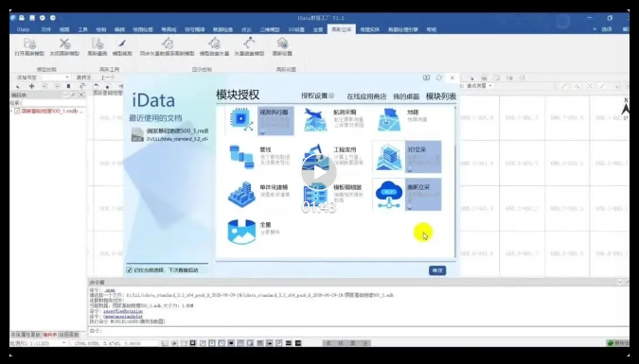The height and width of the screenshot is (364, 639).
Task: Open recent document 国家基础地理500_1.mdb in dialog
Action: coord(169,135)
